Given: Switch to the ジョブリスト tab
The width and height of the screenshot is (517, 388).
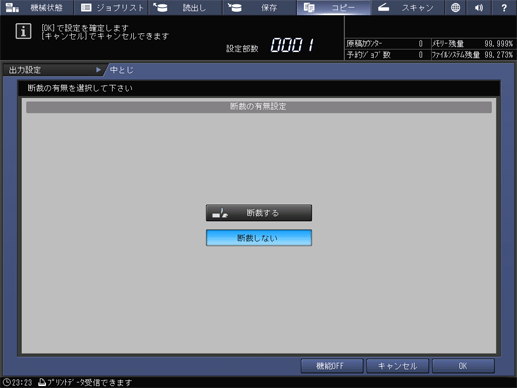Looking at the screenshot, I should [111, 7].
